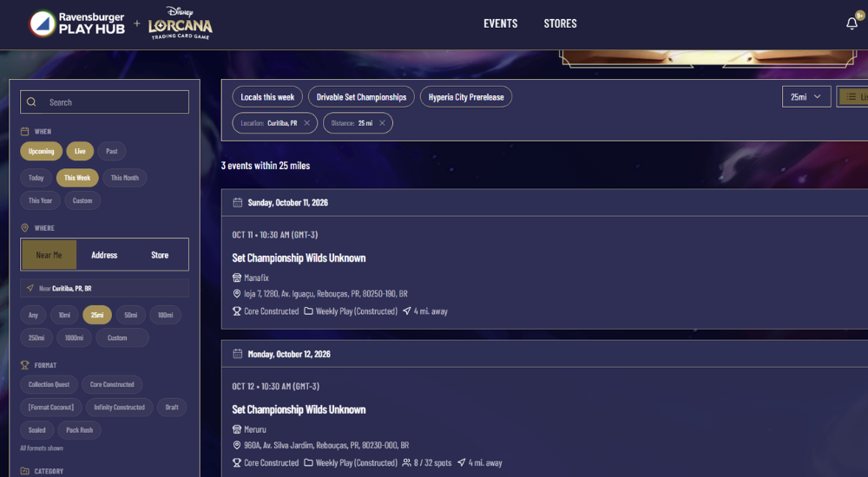Toggle the Upcoming filter chip
868x477 pixels.
42,151
